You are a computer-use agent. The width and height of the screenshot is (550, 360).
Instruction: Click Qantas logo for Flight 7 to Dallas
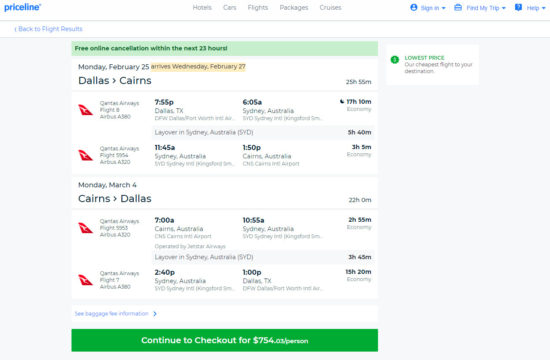85,280
